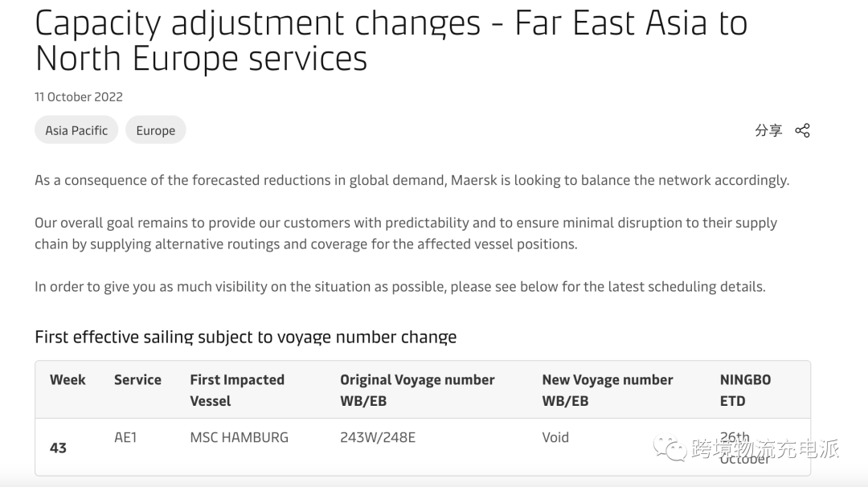Open the Europe tag
The image size is (868, 487).
pyautogui.click(x=156, y=130)
